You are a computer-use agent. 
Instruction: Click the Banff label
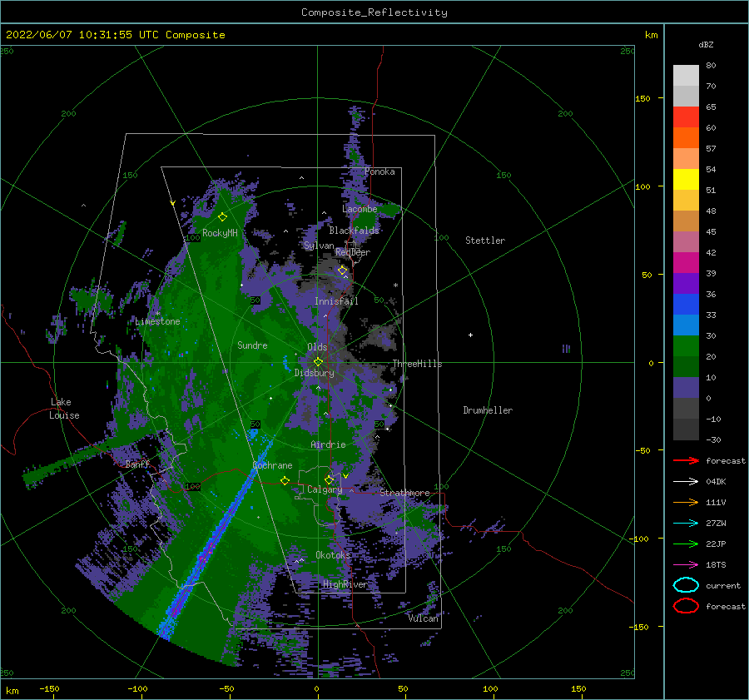pyautogui.click(x=137, y=464)
